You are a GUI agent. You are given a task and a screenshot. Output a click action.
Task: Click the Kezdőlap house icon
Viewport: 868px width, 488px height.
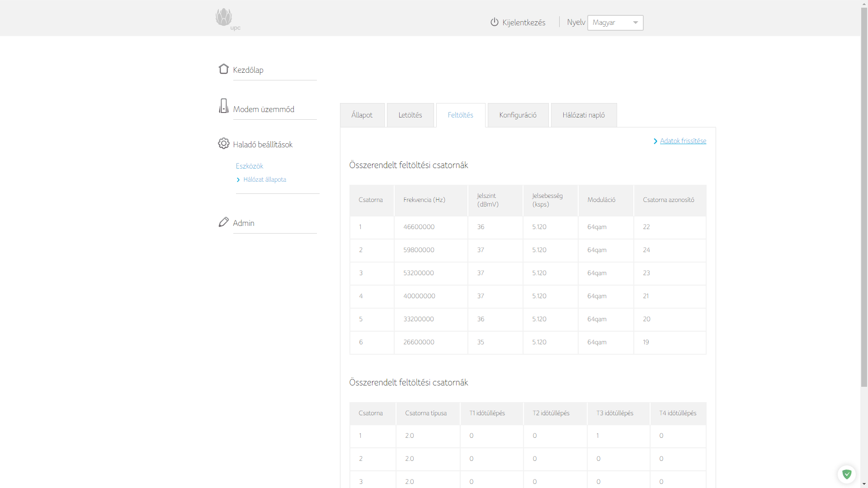(223, 69)
